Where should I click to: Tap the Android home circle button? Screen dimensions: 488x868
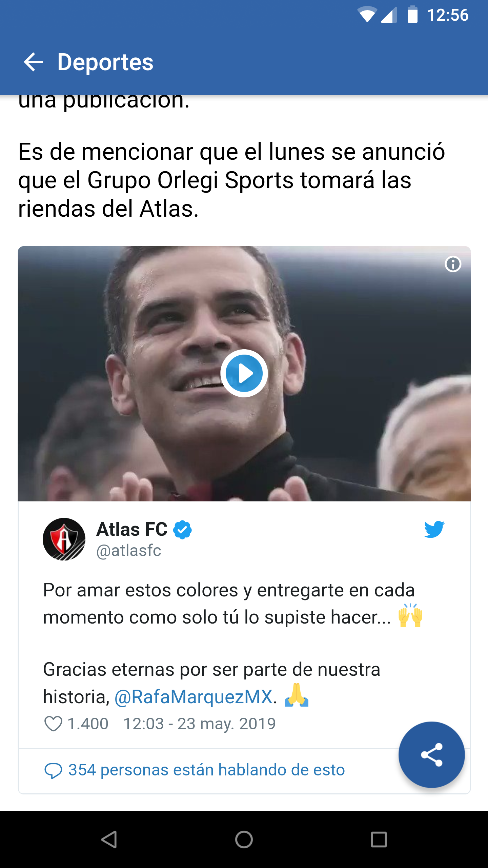244,840
